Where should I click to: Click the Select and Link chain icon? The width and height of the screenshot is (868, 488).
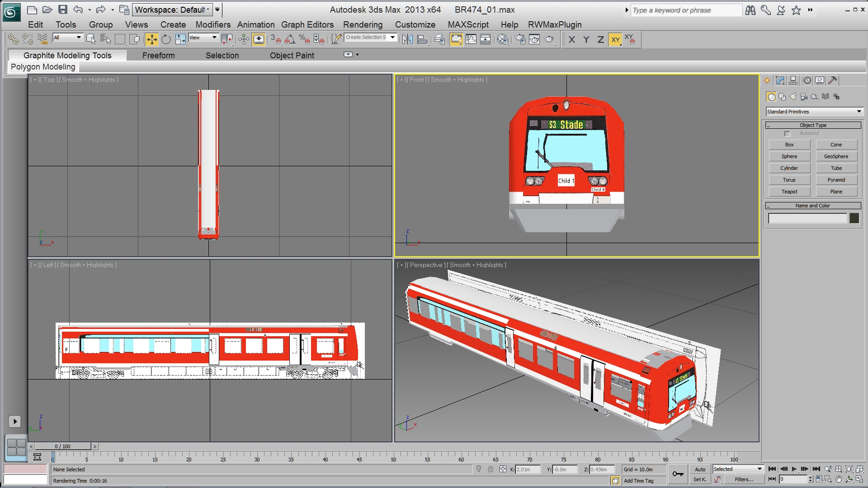13,40
